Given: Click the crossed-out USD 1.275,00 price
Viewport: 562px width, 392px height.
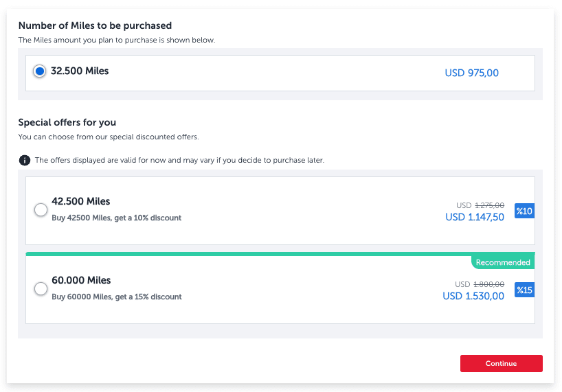Looking at the screenshot, I should [x=489, y=205].
